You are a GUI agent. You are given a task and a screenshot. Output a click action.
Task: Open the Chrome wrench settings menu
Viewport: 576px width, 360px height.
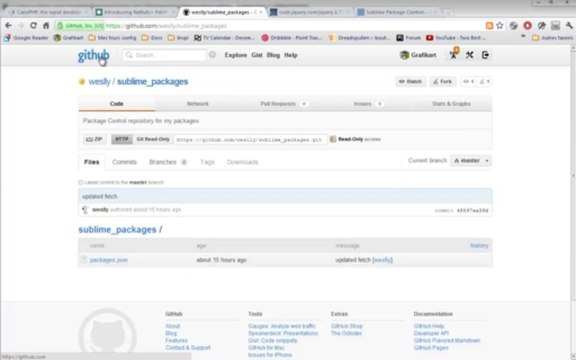coord(569,25)
